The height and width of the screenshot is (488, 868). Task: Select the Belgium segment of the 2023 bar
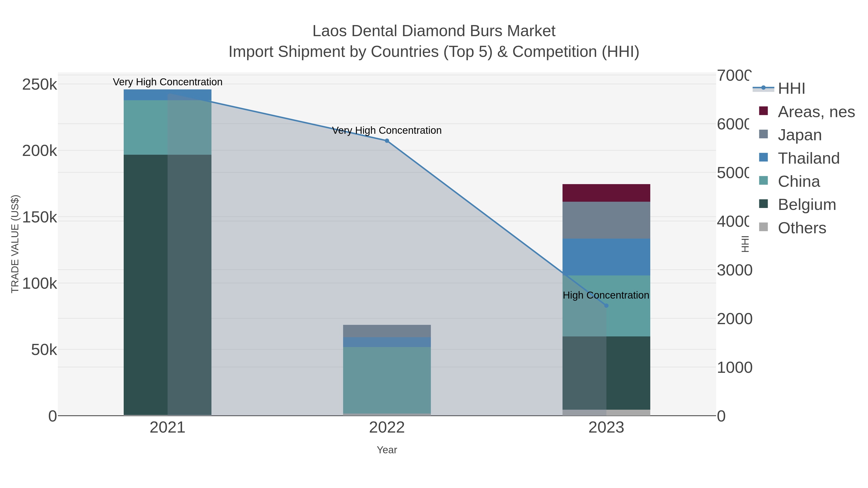click(606, 373)
